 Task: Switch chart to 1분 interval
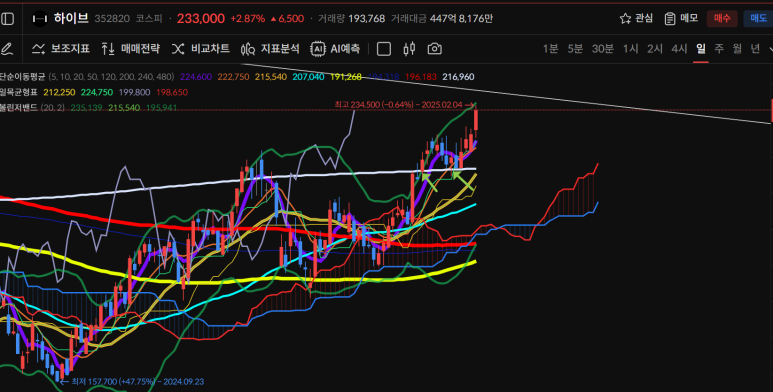(550, 49)
